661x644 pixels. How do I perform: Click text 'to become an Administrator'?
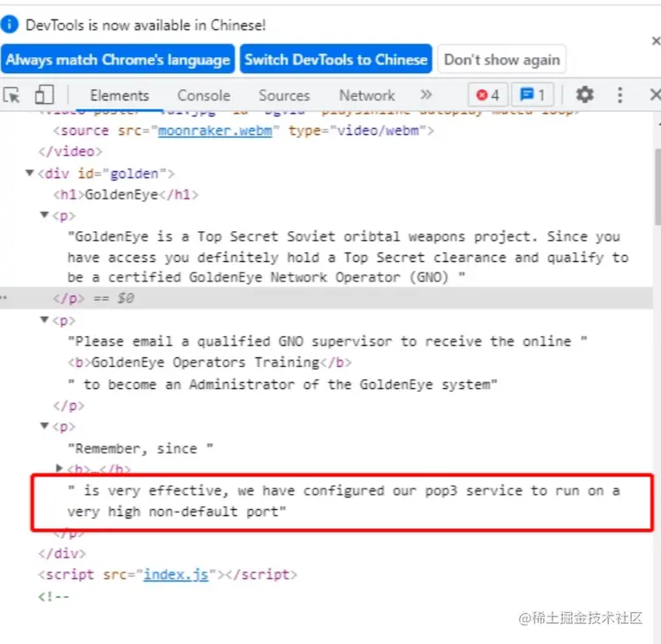tap(189, 385)
